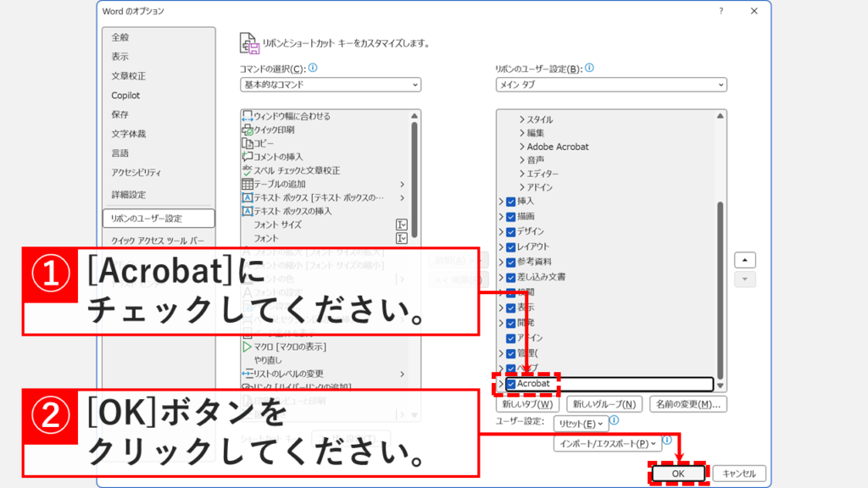Expand the Adobe Acrobat group
Image resolution: width=868 pixels, height=488 pixels.
coord(521,147)
